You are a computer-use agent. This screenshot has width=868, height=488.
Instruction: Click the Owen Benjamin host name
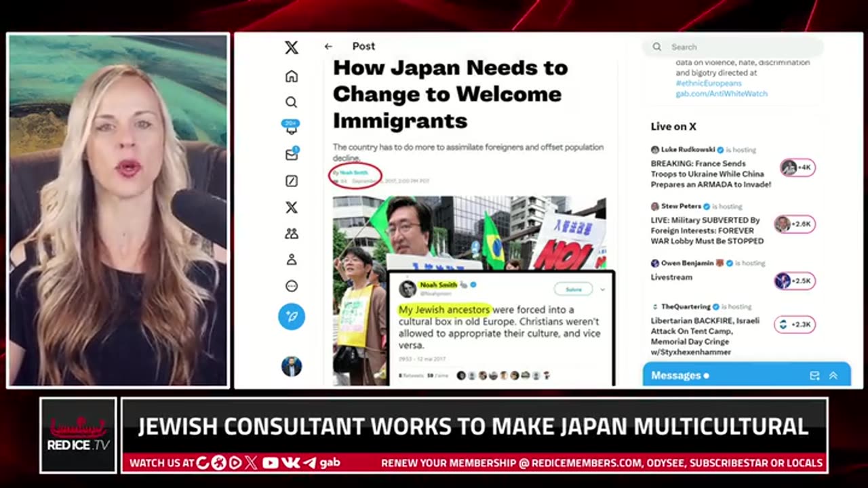(x=689, y=263)
